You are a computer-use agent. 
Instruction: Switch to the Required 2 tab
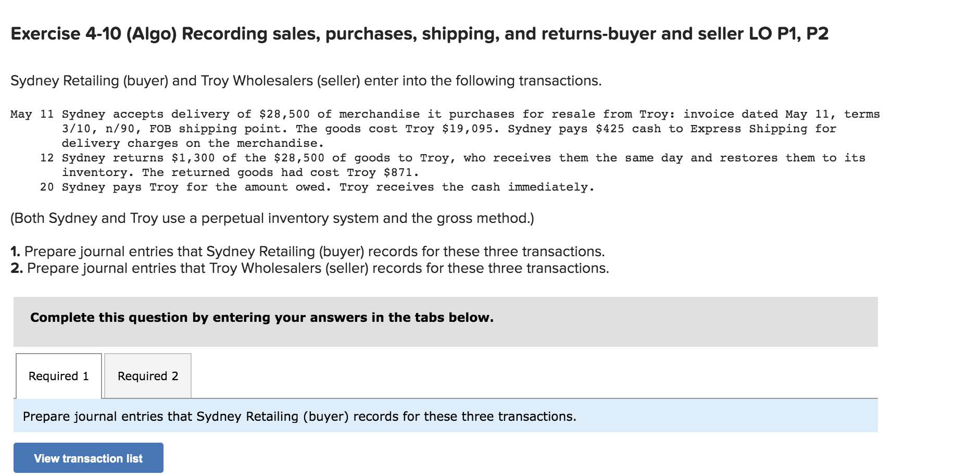click(x=147, y=375)
